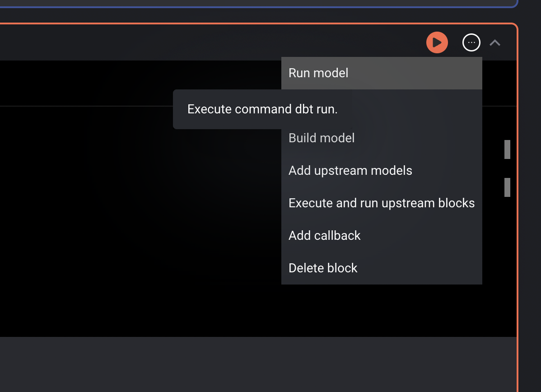Viewport: 541px width, 392px height.
Task: Open the circled three-dot more options icon
Action: pos(471,42)
